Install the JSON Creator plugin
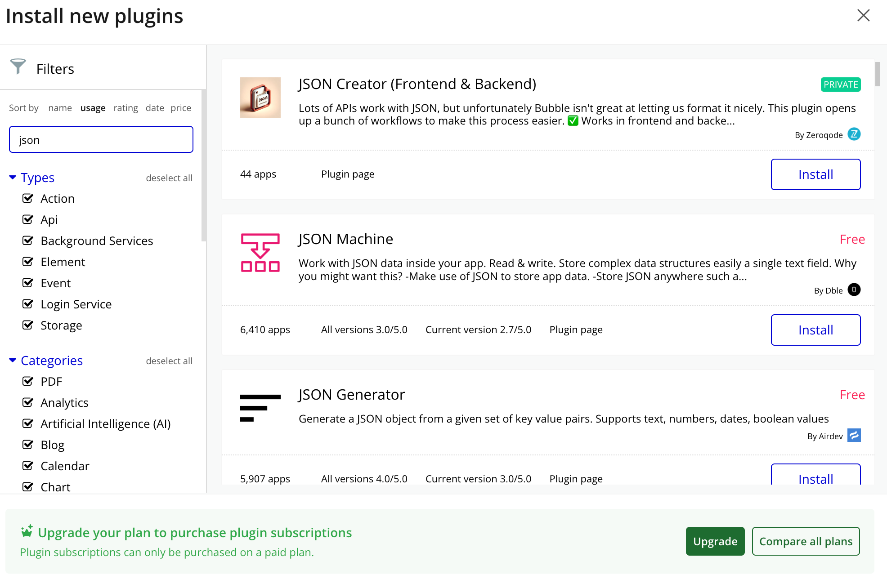The image size is (887, 588). (816, 174)
